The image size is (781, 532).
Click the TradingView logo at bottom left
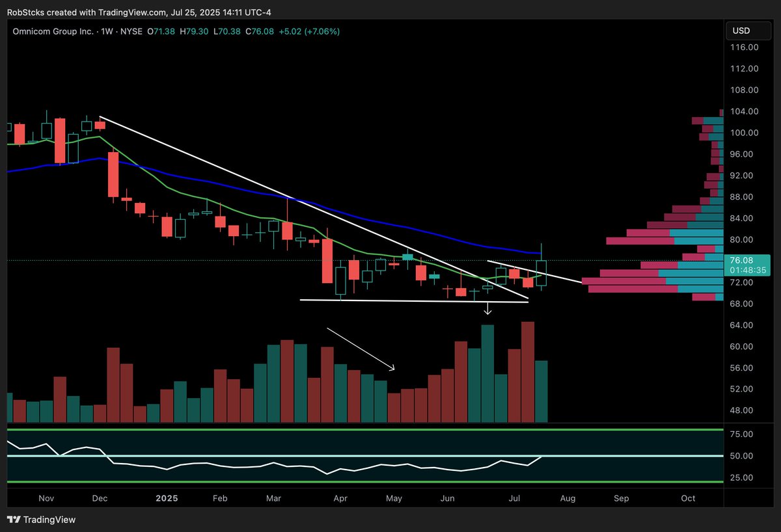[x=41, y=520]
